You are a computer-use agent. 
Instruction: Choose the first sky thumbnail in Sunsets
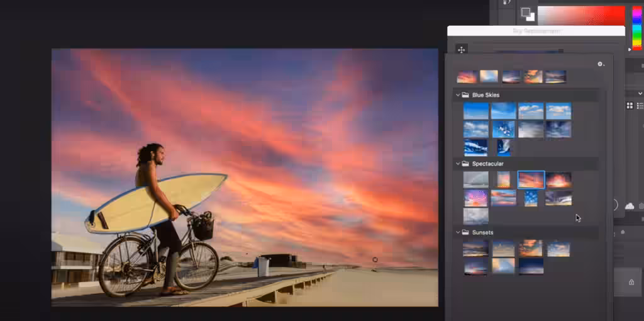475,249
